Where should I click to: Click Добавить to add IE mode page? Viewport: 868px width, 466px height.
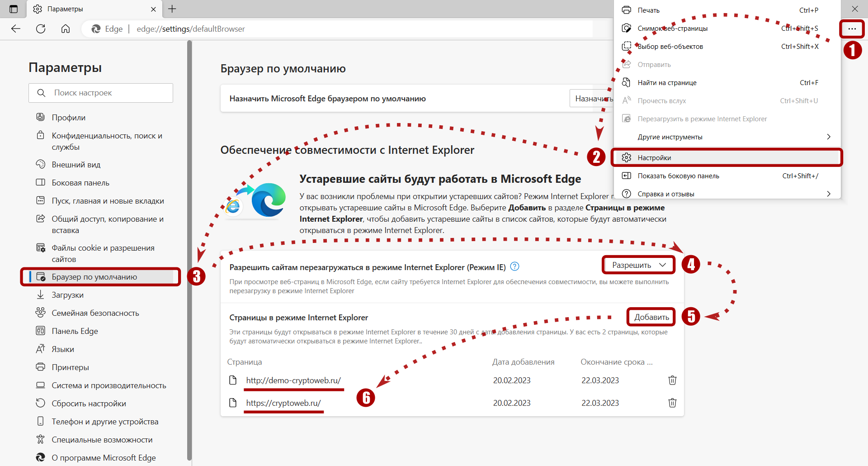tap(651, 317)
